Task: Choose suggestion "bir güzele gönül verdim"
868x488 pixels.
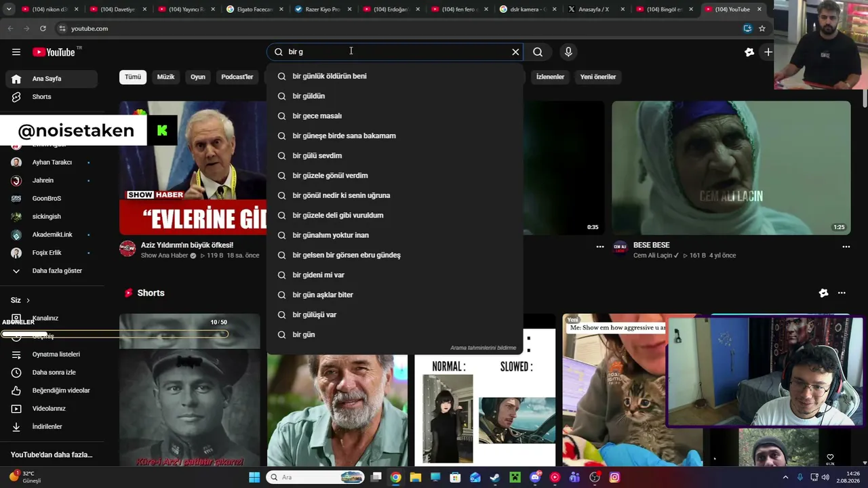Action: click(x=395, y=176)
